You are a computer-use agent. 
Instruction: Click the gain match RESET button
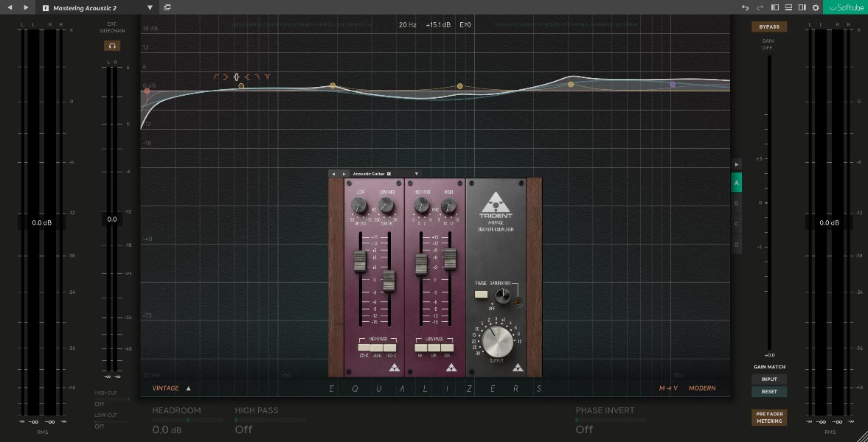click(769, 392)
